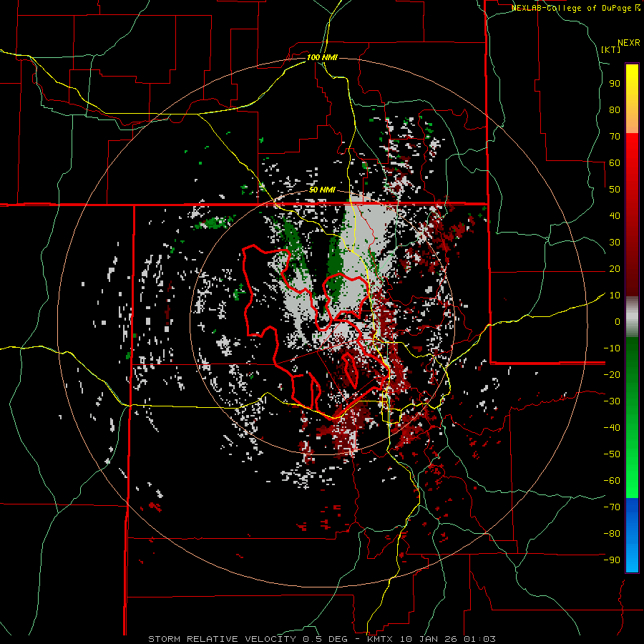The width and height of the screenshot is (644, 644).
Task: Select the -40 scale value
Action: point(612,428)
